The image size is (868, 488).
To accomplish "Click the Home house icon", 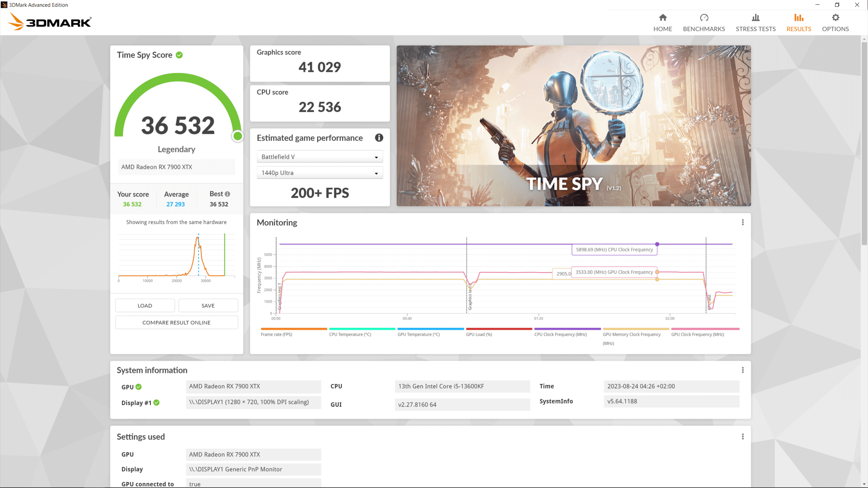I will click(x=663, y=18).
